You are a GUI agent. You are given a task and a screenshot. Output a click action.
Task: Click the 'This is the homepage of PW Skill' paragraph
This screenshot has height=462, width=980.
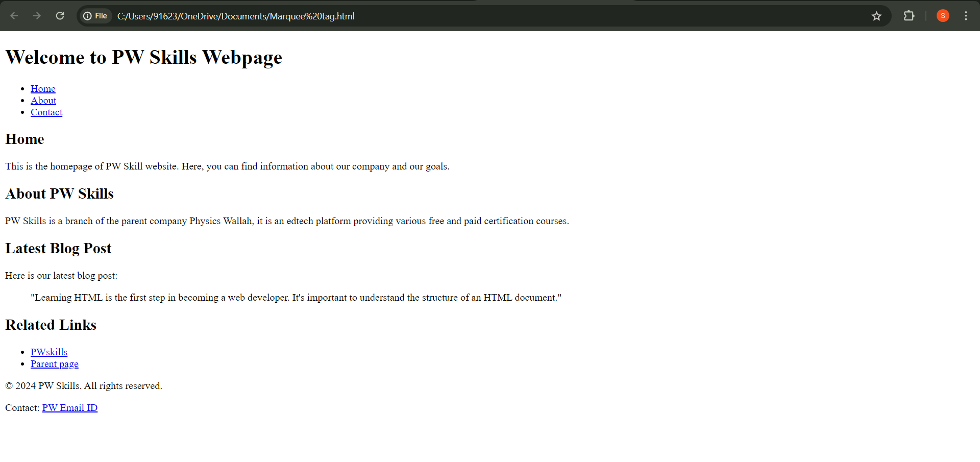click(x=227, y=166)
